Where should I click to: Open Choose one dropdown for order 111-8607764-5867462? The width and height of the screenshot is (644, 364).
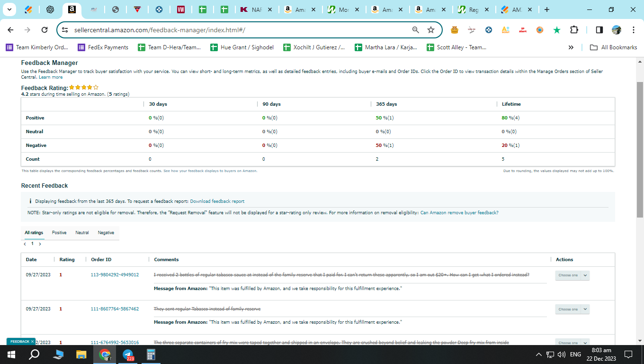click(572, 309)
